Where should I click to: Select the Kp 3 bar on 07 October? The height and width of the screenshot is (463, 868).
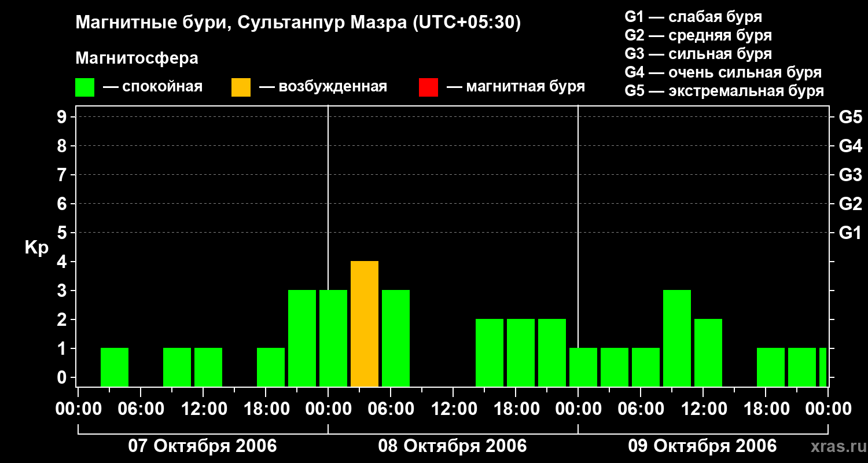(x=302, y=339)
